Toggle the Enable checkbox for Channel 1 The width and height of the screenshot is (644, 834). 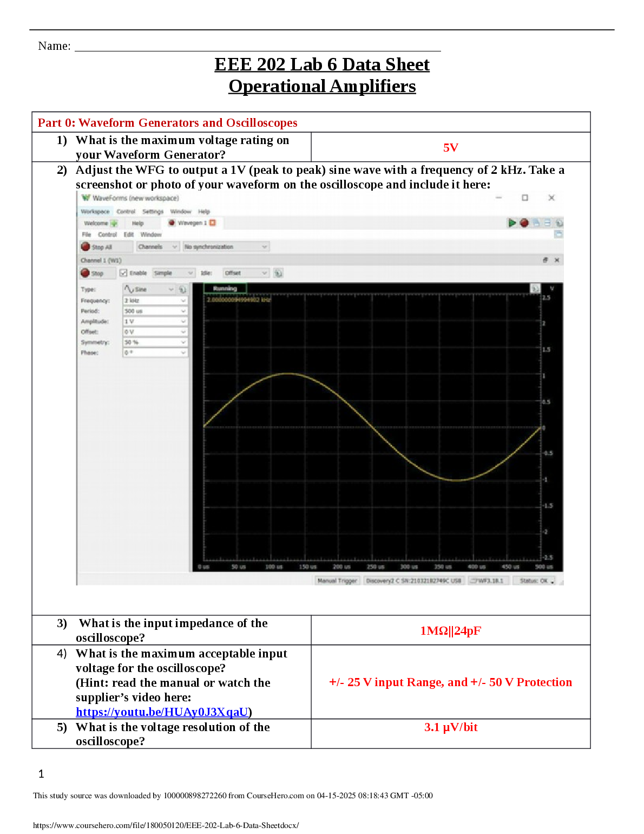point(123,273)
